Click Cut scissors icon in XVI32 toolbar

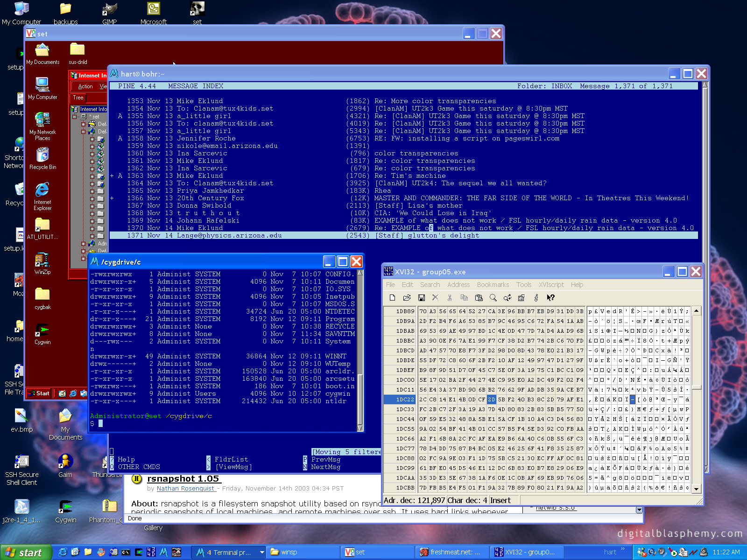coord(450,298)
